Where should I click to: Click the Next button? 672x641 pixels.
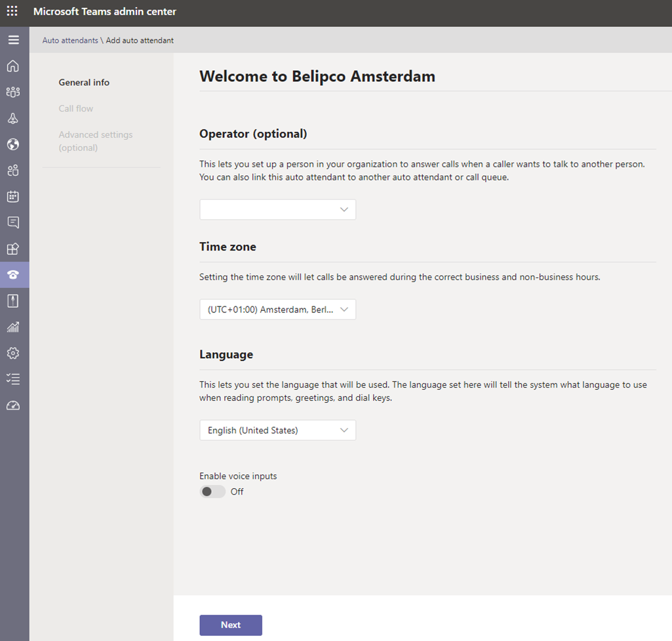point(231,625)
